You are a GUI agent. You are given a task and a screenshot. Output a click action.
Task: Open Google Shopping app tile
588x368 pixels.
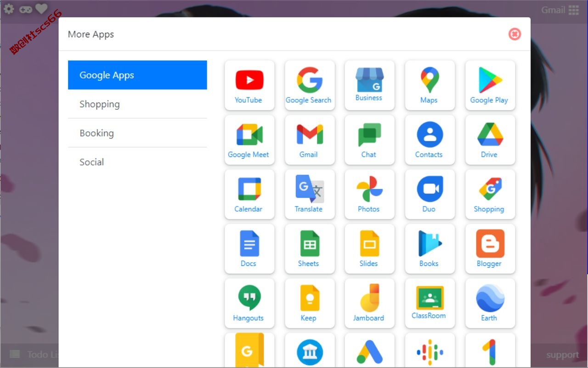click(490, 194)
